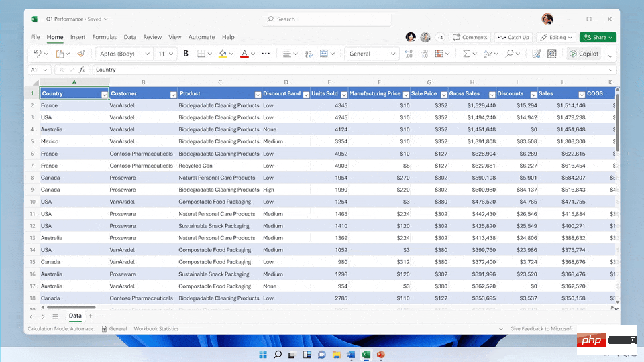The image size is (644, 362).
Task: Open the Gross Sales filter dropdown
Action: pyautogui.click(x=492, y=95)
